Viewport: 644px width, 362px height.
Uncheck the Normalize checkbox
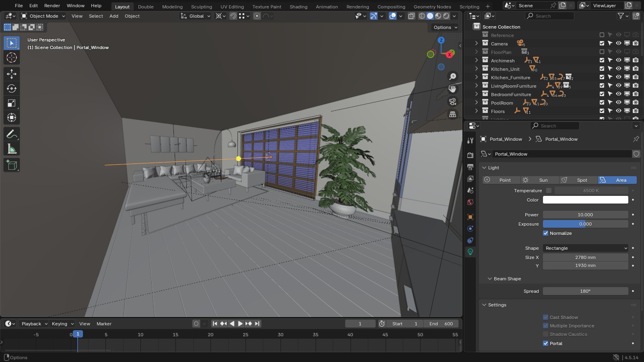coord(546,233)
